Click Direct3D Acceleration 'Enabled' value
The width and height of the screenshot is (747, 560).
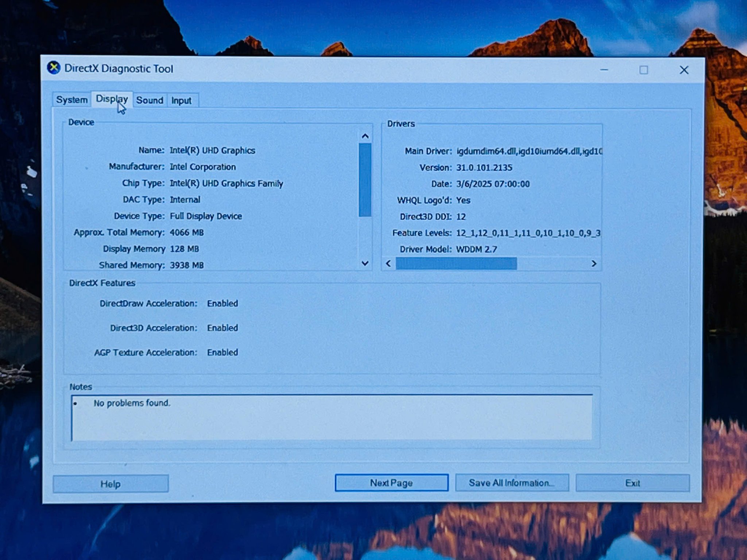pos(222,328)
